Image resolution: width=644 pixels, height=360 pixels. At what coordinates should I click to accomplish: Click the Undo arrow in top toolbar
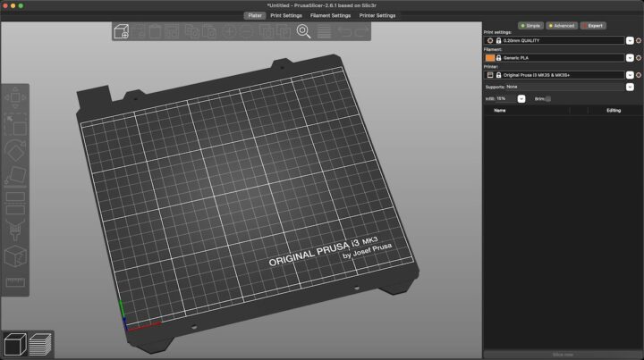tap(344, 32)
